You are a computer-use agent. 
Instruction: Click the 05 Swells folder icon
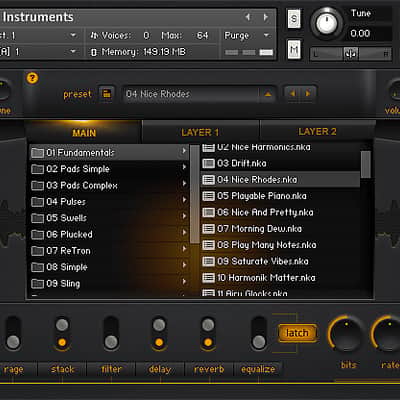coord(37,218)
